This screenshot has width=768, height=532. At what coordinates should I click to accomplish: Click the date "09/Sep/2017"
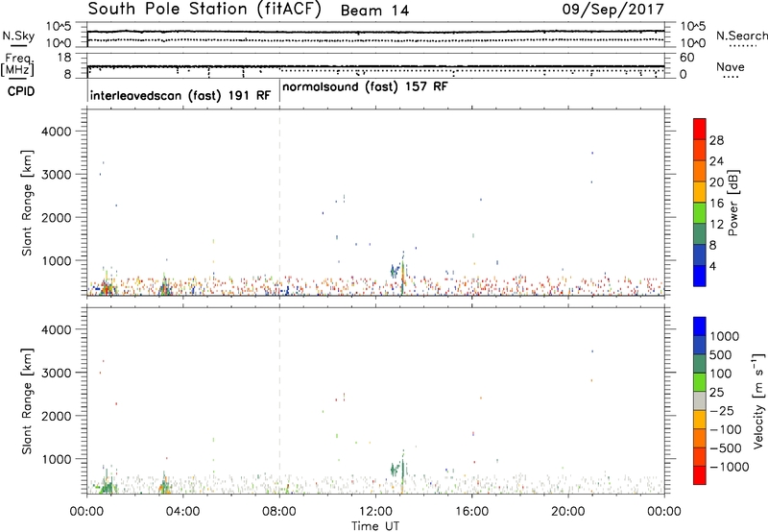click(x=613, y=10)
